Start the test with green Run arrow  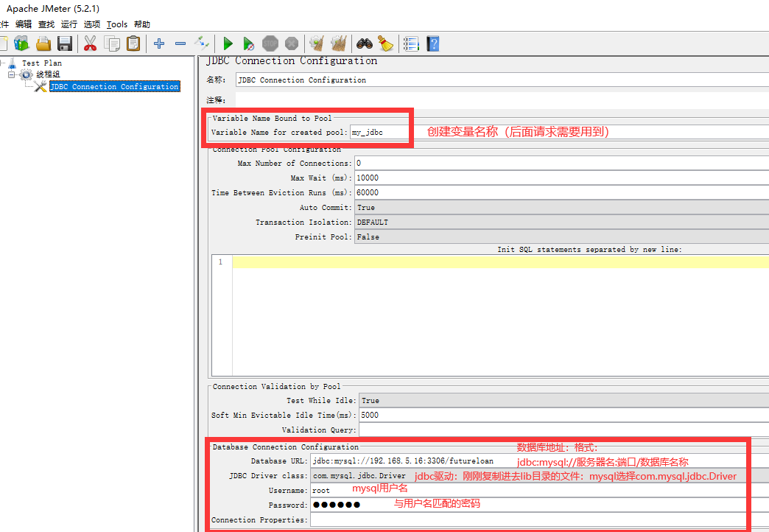coord(228,43)
